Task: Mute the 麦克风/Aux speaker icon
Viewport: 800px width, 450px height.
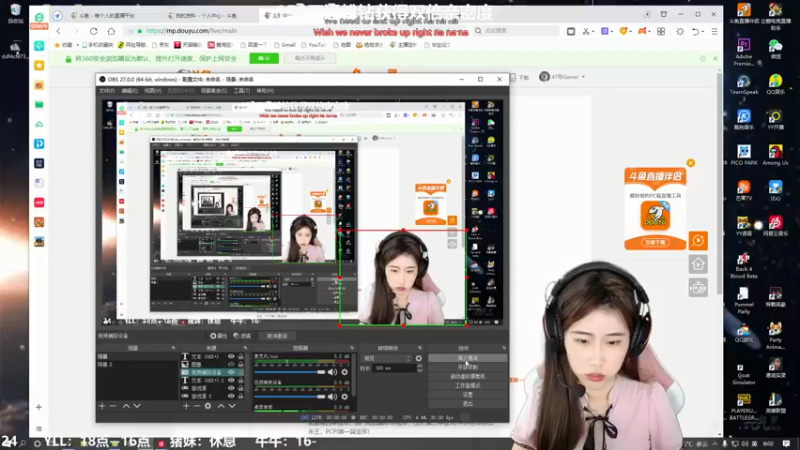Action: coord(332,372)
